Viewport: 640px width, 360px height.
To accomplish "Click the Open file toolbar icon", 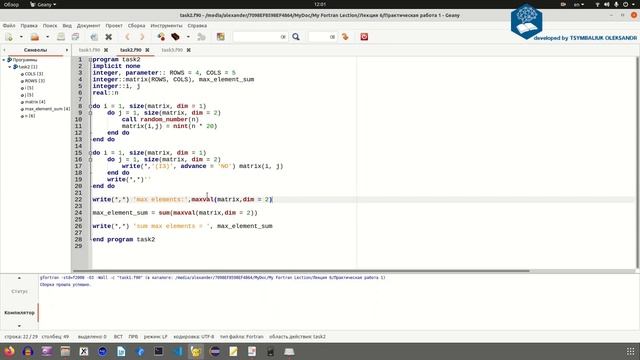I will coord(35,37).
